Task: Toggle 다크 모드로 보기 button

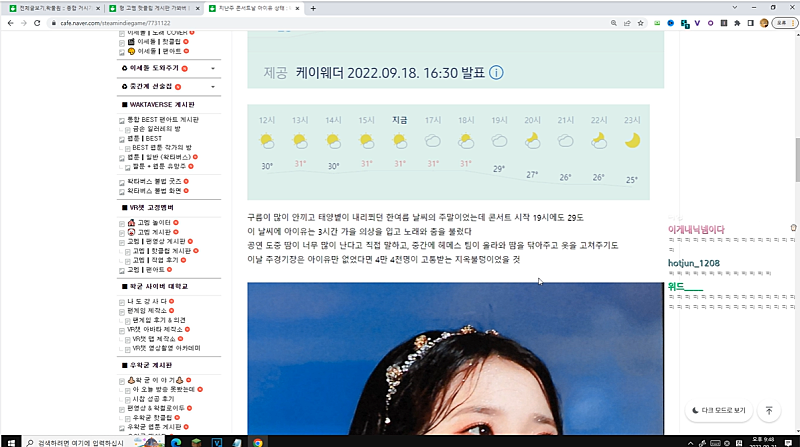Action: click(718, 410)
